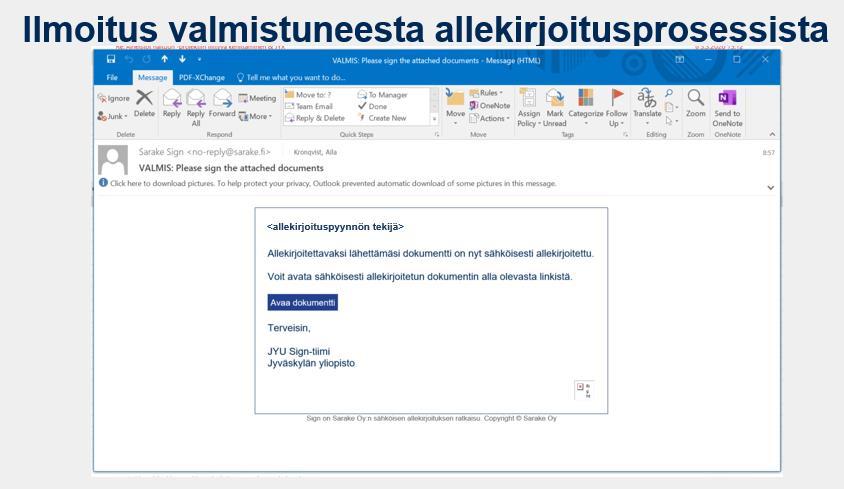Click the blocked image placeholder in email
Viewport: 844px width, 489px height.
coord(584,390)
